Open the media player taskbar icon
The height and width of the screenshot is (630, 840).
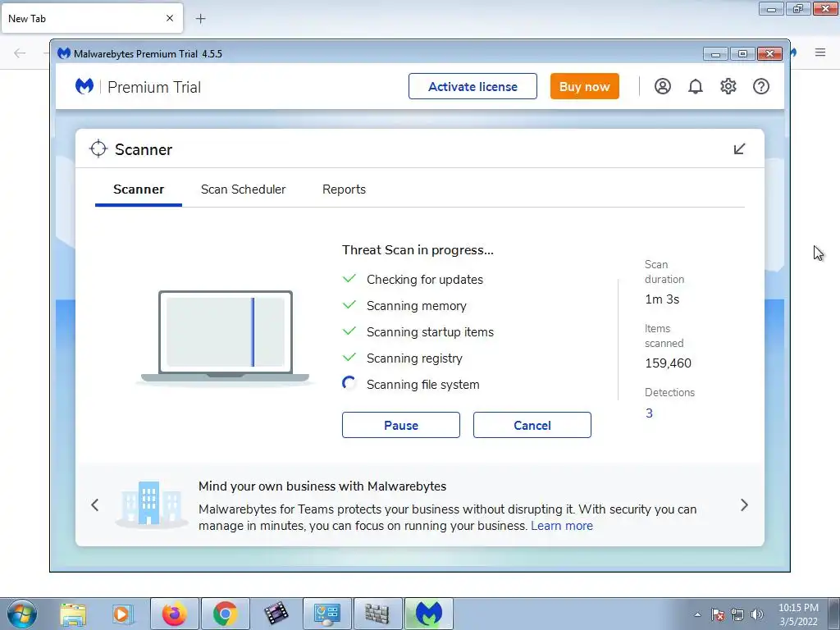pyautogui.click(x=123, y=614)
